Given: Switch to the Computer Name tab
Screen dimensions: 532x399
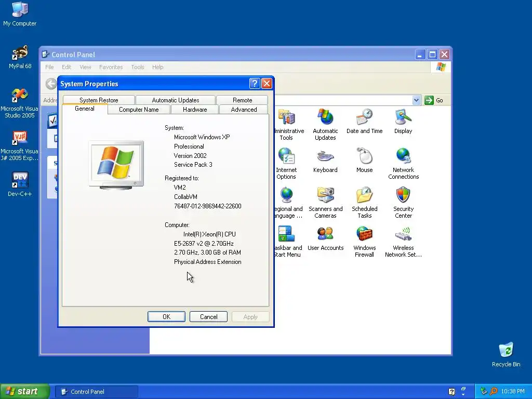Looking at the screenshot, I should [139, 110].
